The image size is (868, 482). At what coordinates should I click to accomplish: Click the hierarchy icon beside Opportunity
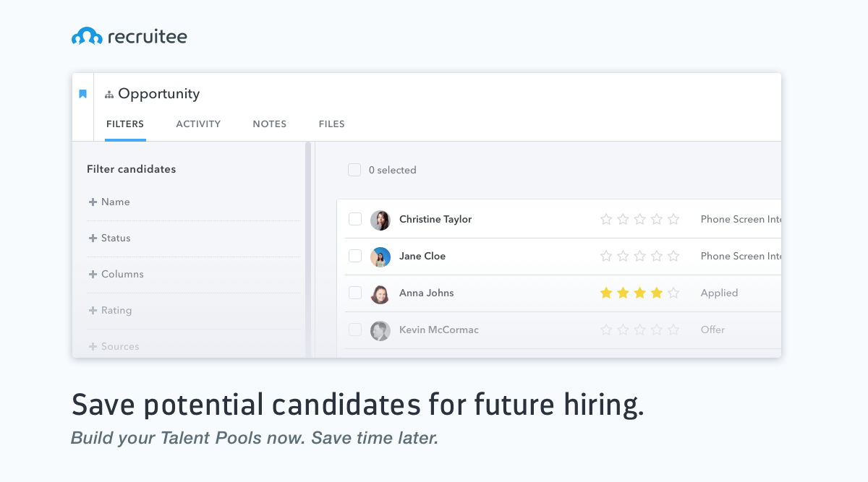(109, 95)
